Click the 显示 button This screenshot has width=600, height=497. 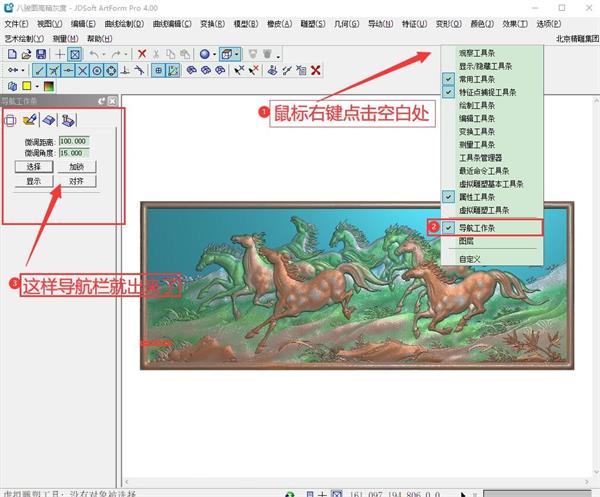(x=34, y=181)
